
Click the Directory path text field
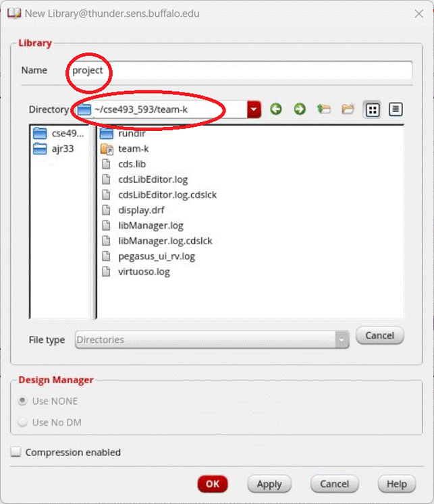click(163, 109)
